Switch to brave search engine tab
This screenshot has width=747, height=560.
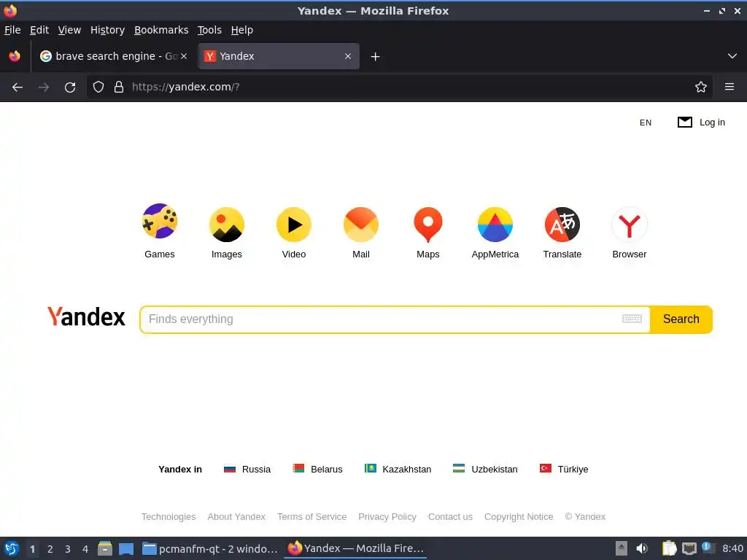pos(113,56)
